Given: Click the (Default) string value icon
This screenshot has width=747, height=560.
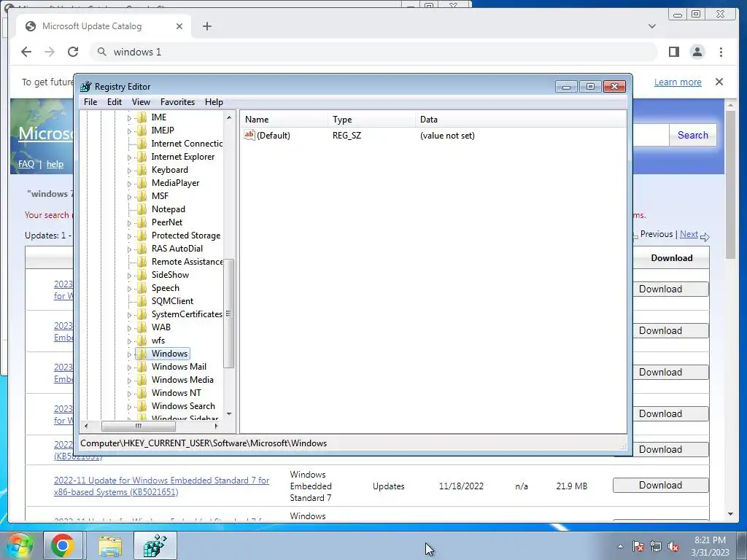Looking at the screenshot, I should (x=249, y=135).
